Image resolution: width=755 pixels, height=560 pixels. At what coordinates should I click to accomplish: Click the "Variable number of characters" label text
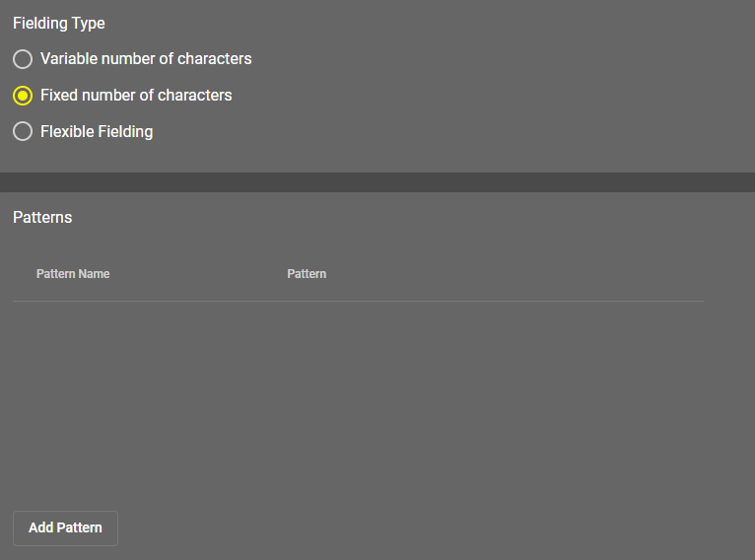click(x=146, y=59)
